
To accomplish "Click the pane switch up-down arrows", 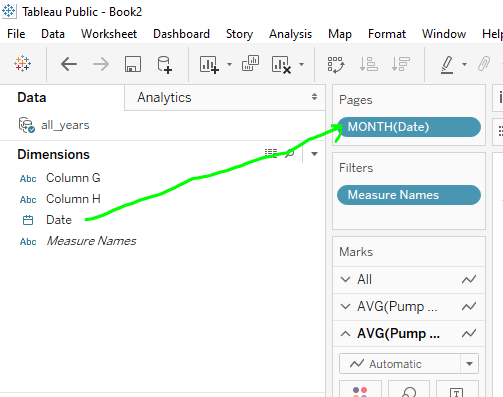I will [314, 97].
